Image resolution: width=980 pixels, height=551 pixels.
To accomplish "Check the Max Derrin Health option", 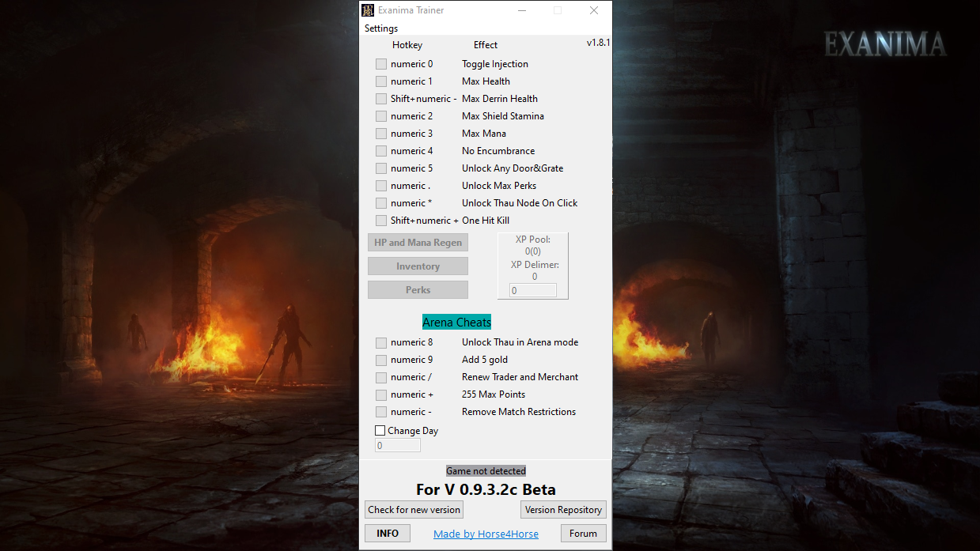I will pyautogui.click(x=380, y=99).
